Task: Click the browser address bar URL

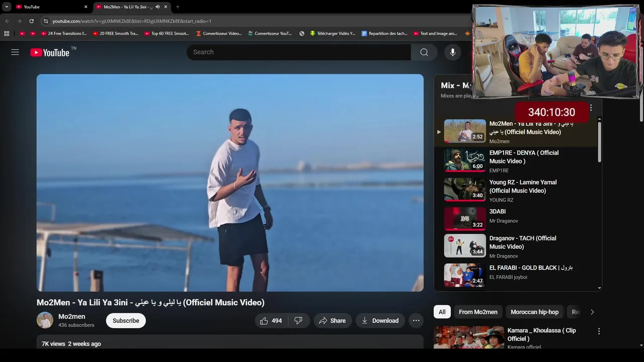Action: (x=132, y=21)
